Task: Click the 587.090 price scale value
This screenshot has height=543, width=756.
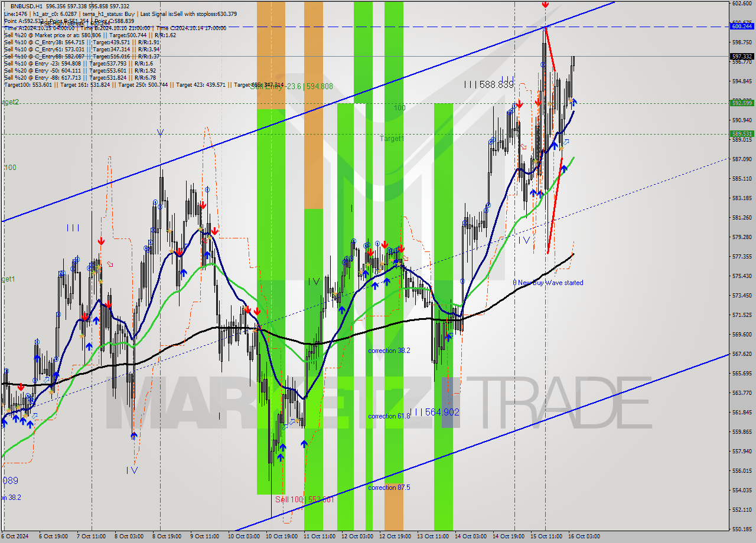Action: 741,159
